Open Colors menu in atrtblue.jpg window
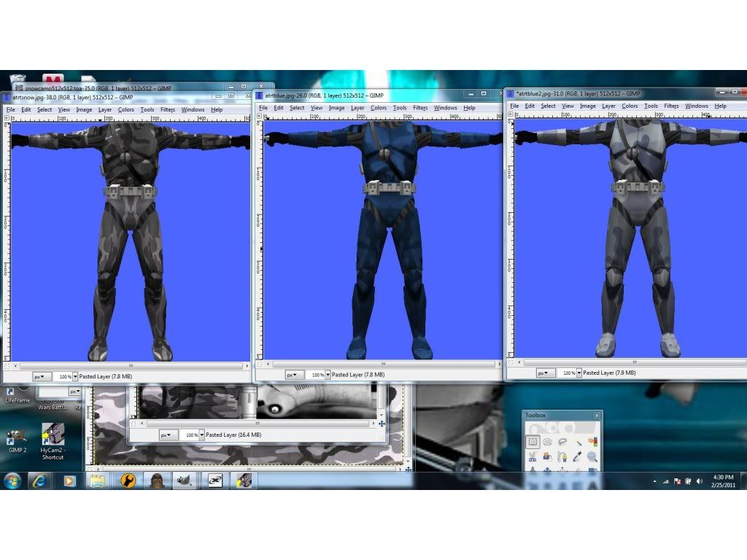The image size is (747, 560). [379, 108]
